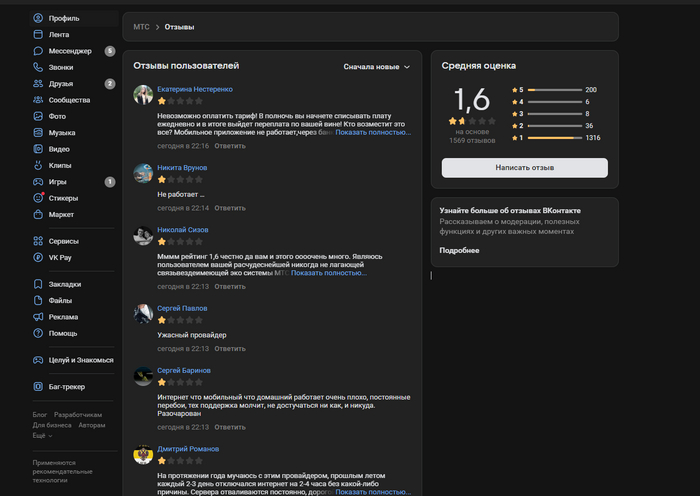Open the Друзья friends icon
Screen dimensions: 700x496
click(x=38, y=83)
